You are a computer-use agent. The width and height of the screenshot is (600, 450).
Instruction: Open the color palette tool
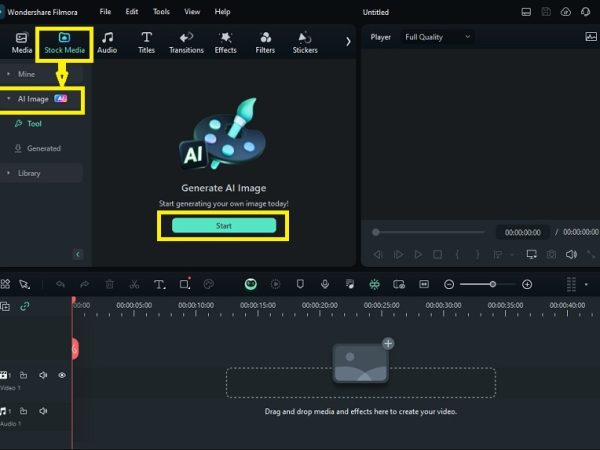(x=209, y=284)
